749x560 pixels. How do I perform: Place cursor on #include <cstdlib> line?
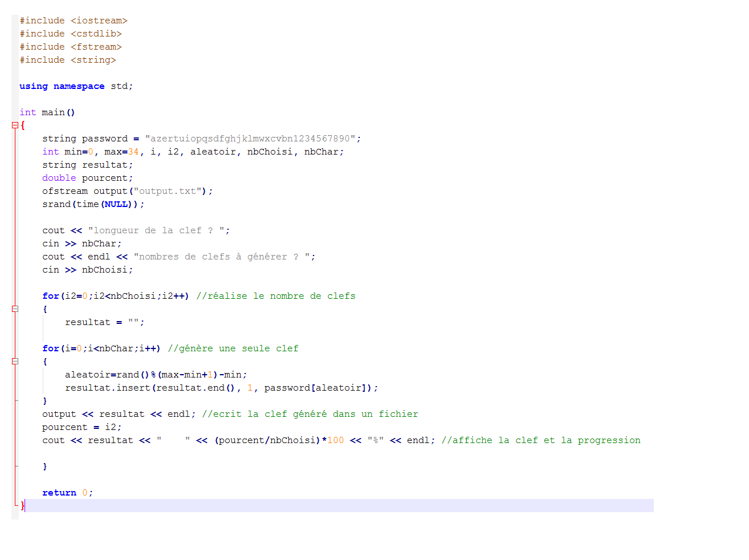click(71, 34)
